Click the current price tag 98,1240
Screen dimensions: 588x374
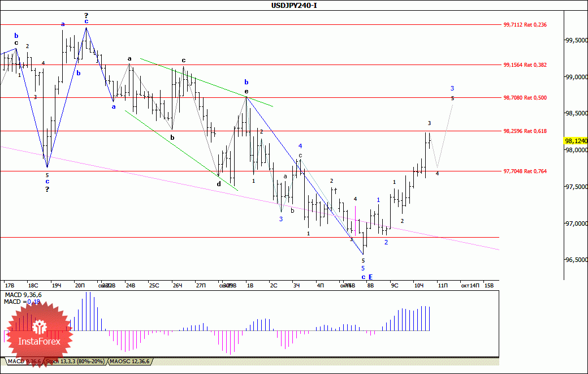pyautogui.click(x=576, y=141)
